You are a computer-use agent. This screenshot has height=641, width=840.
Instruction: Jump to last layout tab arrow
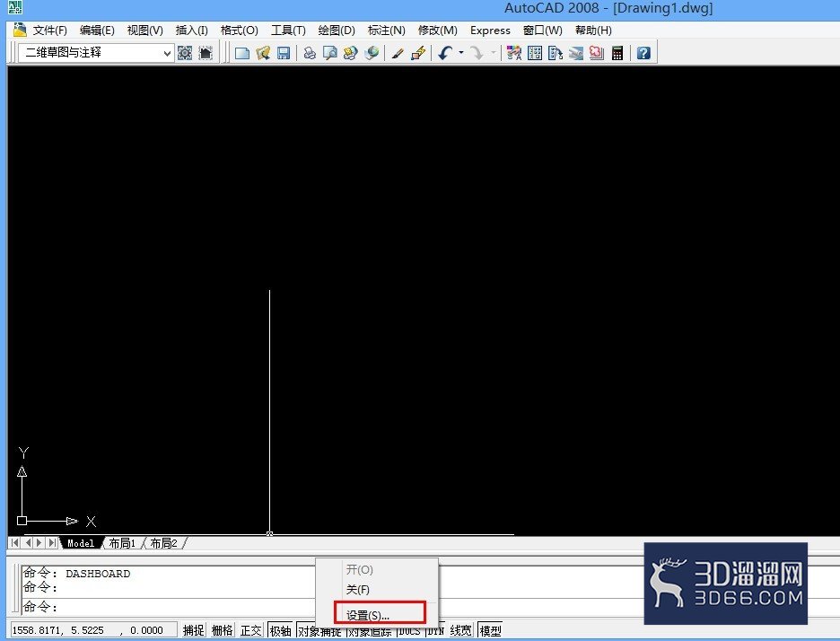click(x=51, y=542)
